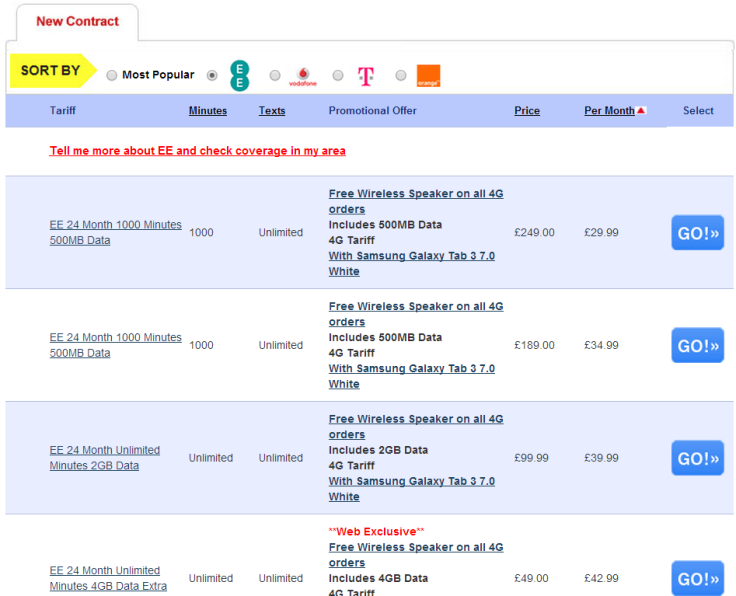Click the Promotional Offer column header
736x596 pixels.
(372, 111)
